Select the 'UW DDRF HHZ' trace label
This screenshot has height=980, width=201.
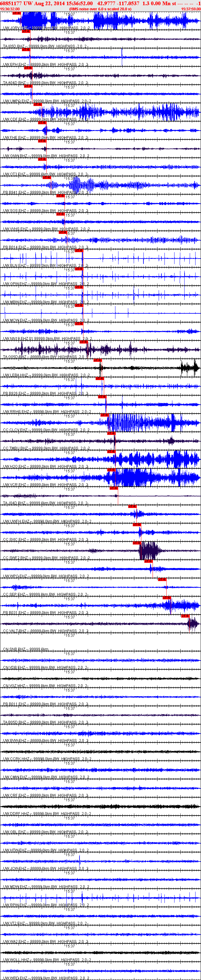pyautogui.click(x=47, y=813)
